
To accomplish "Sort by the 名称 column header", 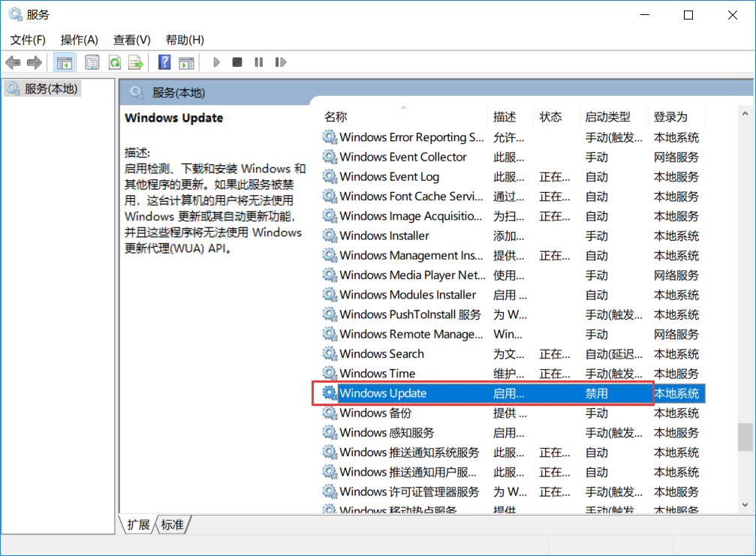I will (x=404, y=116).
